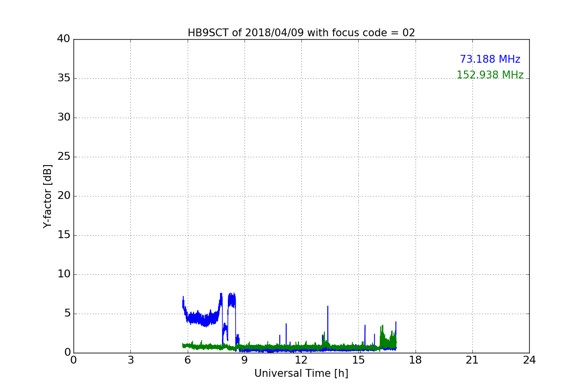Viewport: 588px width, 392px height.
Task: Click the x-axis tick label 24
Action: 529,360
